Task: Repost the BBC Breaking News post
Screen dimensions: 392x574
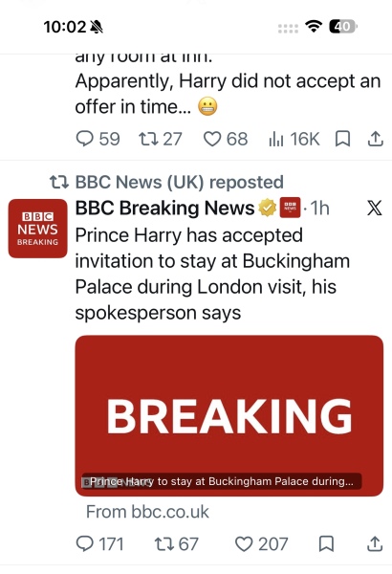Action: 177,544
